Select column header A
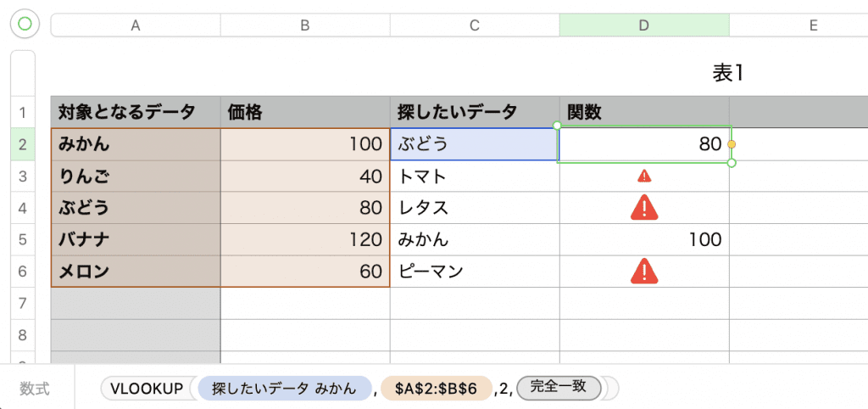 [x=135, y=25]
